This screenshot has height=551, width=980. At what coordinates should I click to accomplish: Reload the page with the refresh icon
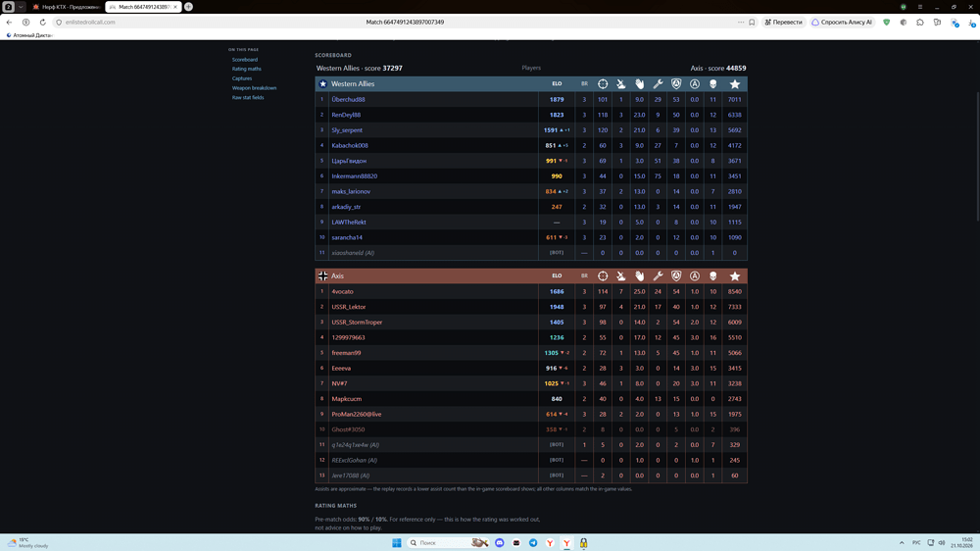pos(42,22)
